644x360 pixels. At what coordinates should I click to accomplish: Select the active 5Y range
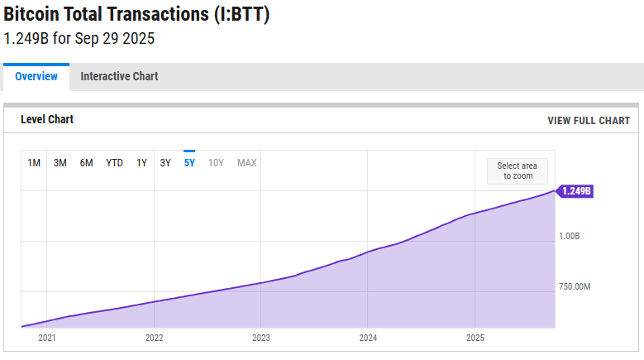coord(189,163)
